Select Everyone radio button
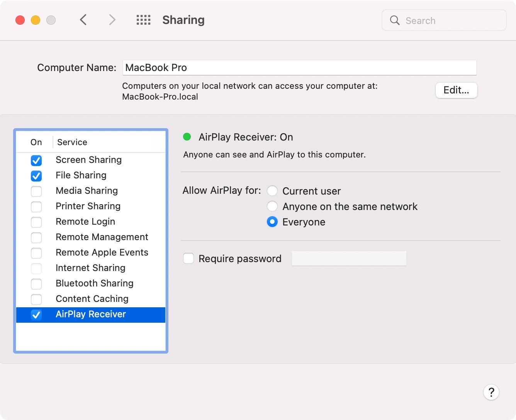The height and width of the screenshot is (420, 516). pyautogui.click(x=272, y=222)
